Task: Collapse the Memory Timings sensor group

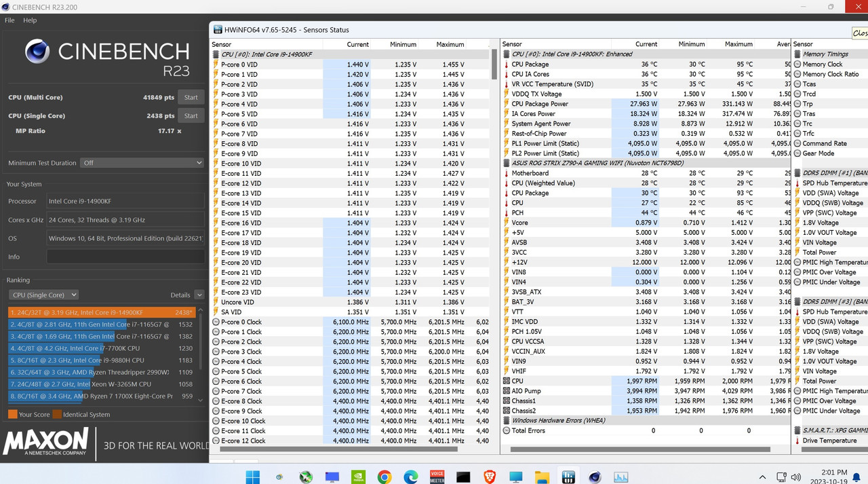Action: [x=797, y=54]
